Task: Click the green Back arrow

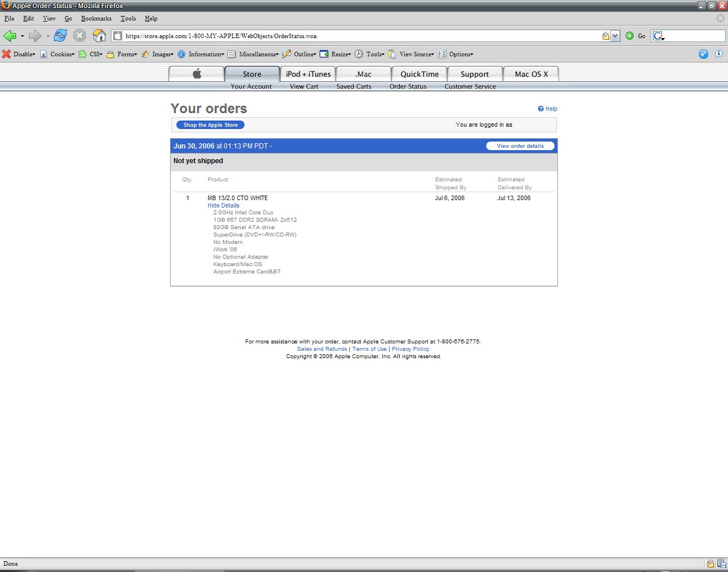Action: (x=10, y=36)
